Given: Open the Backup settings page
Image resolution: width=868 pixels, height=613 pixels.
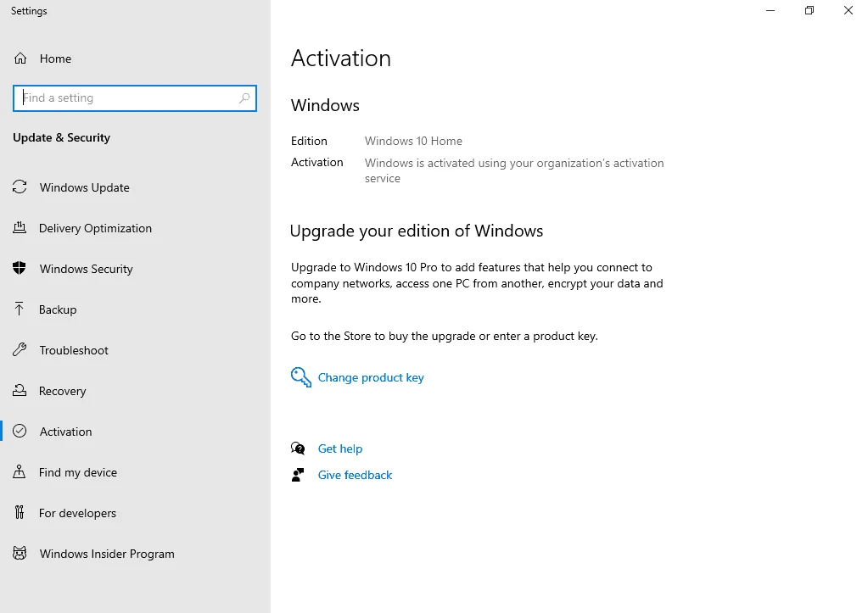Looking at the screenshot, I should 135,309.
